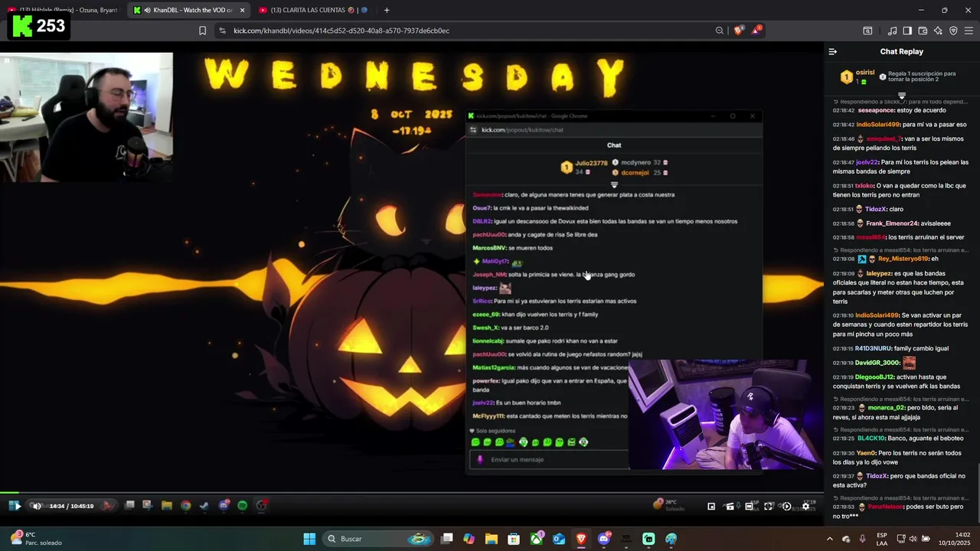The height and width of the screenshot is (551, 980).
Task: Select the KhanDBL Watch the VOD tab
Action: (188, 10)
